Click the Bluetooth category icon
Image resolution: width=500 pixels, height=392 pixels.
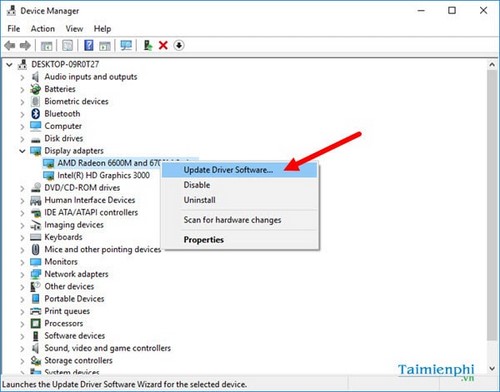[35, 114]
